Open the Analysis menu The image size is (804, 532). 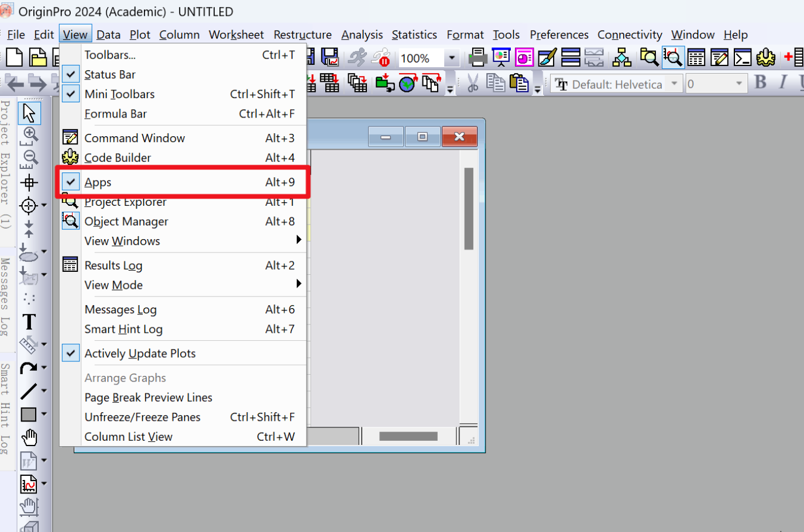coord(362,34)
